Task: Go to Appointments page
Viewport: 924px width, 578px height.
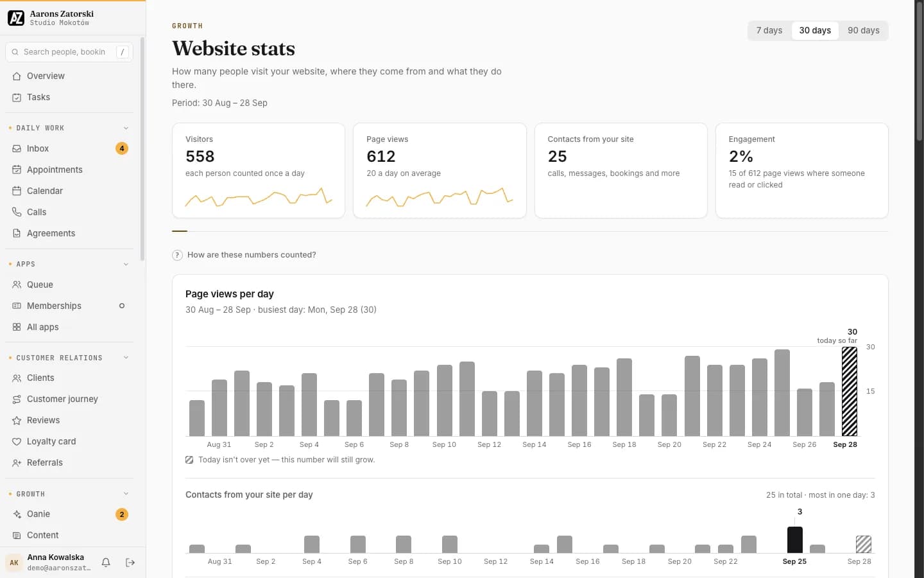Action: 69,170
